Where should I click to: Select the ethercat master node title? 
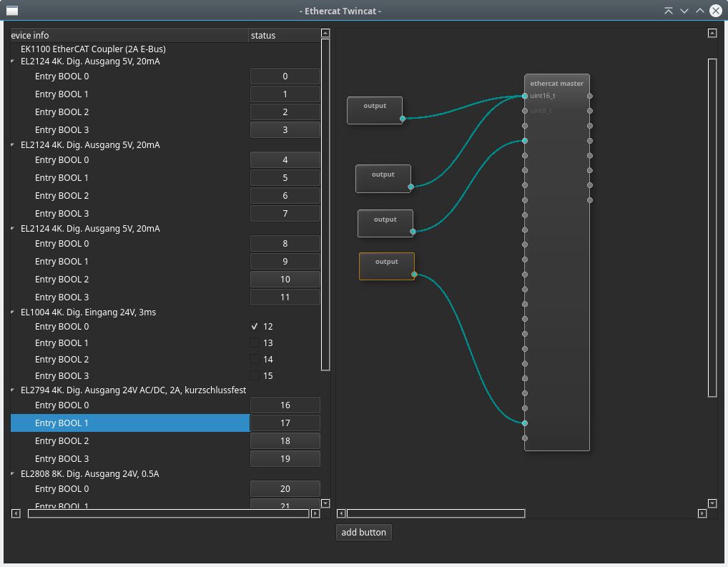point(556,84)
